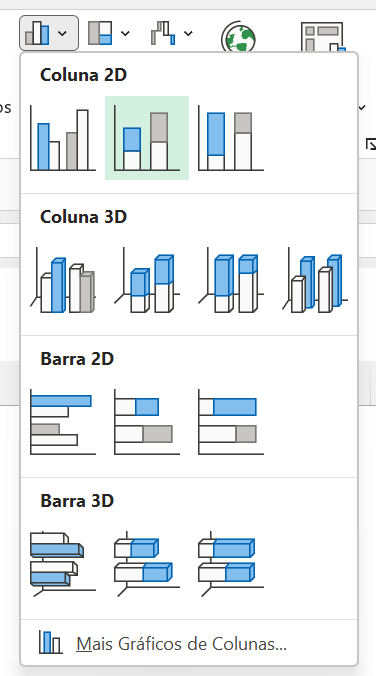Image resolution: width=376 pixels, height=676 pixels.
Task: Select the 2D clustered bar chart
Action: click(63, 422)
